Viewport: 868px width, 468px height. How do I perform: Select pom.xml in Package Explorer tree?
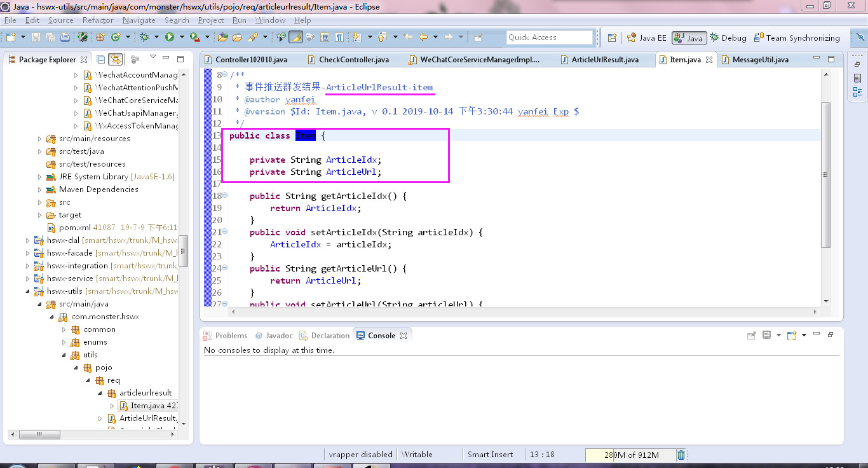pyautogui.click(x=111, y=228)
